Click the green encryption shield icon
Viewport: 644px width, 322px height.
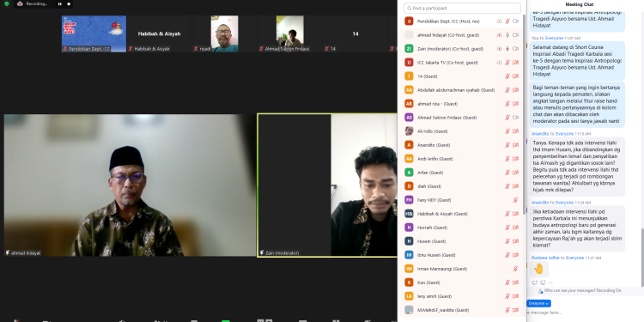click(6, 3)
